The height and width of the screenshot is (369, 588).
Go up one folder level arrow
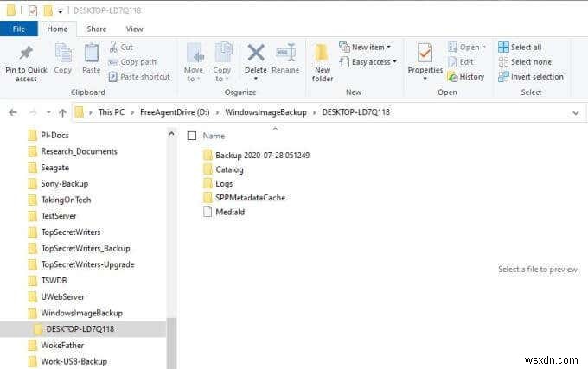[x=62, y=112]
